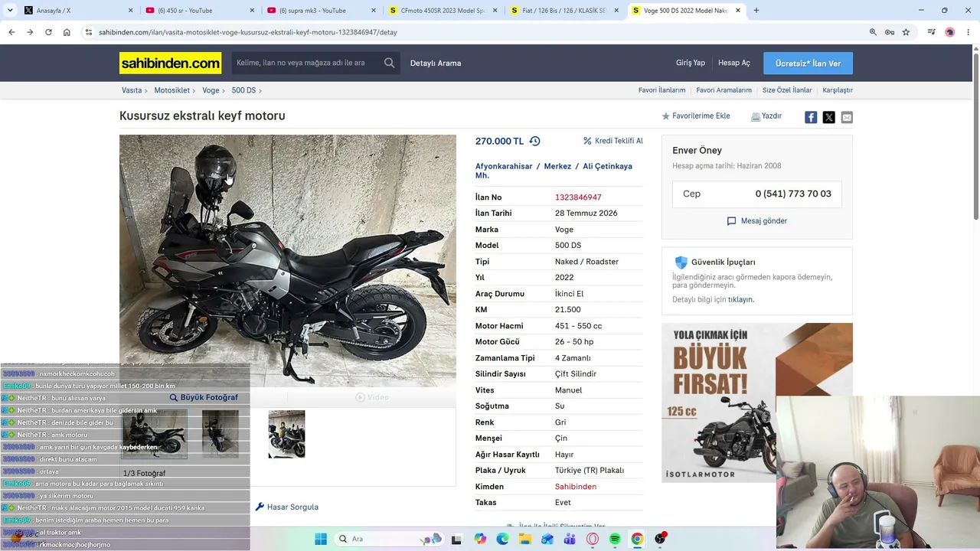This screenshot has width=980, height=551.
Task: Select the third photo thumbnail with yellow motorcycle
Action: coord(286,434)
